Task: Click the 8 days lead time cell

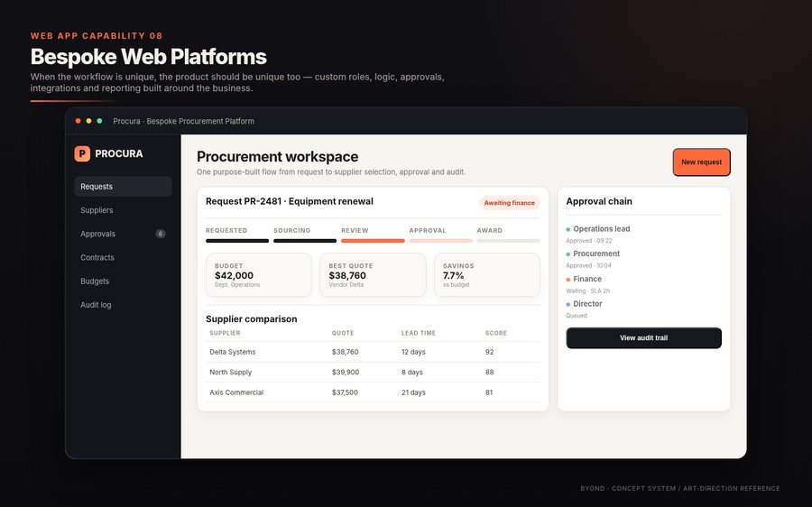Action: point(412,373)
